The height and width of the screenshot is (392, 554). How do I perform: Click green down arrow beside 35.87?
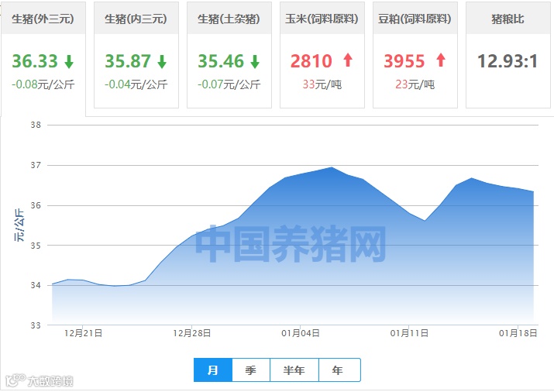162,61
